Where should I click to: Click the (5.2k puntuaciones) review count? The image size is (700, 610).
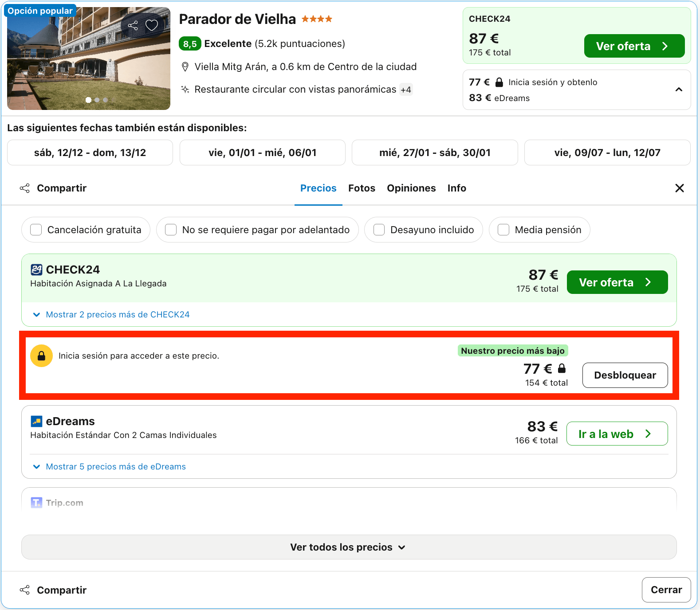coord(300,44)
